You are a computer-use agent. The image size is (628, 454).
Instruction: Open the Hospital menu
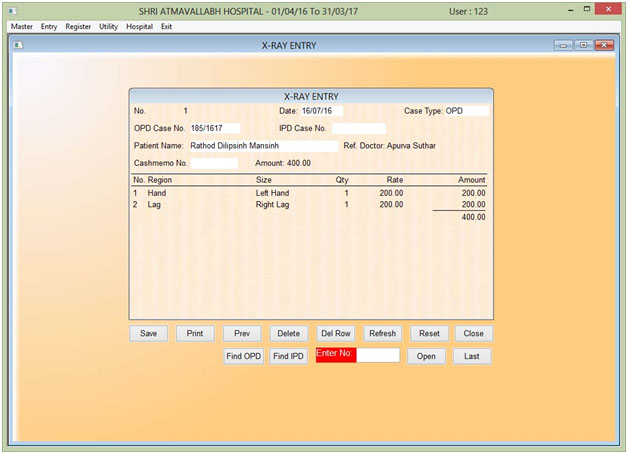(x=139, y=26)
